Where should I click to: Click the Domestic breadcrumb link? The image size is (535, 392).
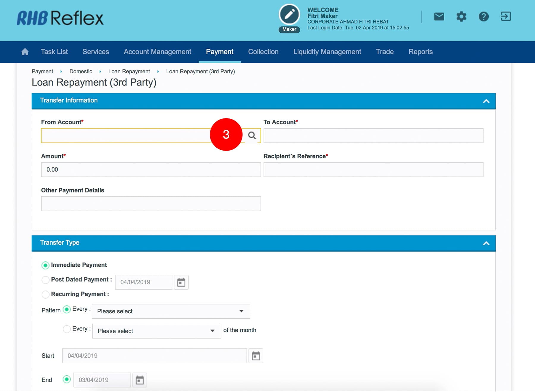click(x=81, y=72)
